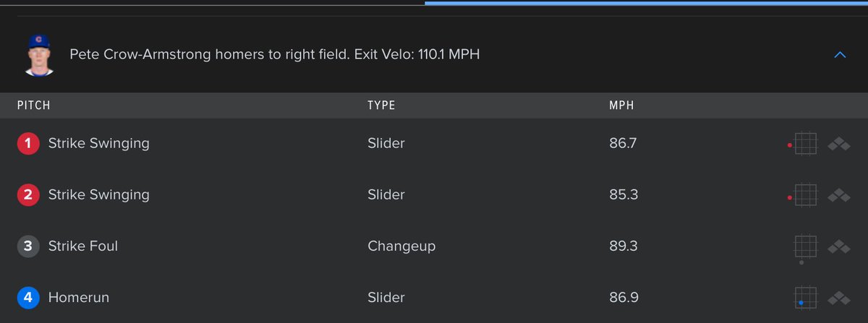
Task: Click base runners diamond icon for pitch 3
Action: click(x=838, y=246)
